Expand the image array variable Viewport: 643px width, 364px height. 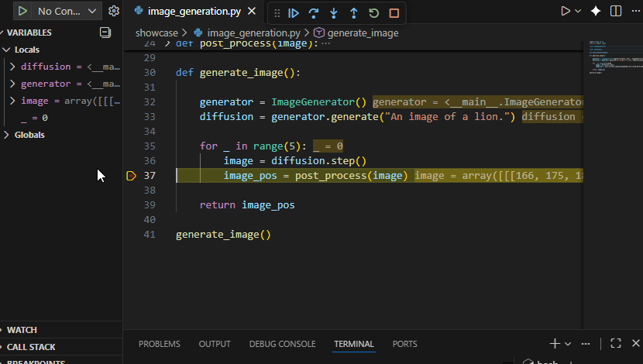click(x=12, y=101)
